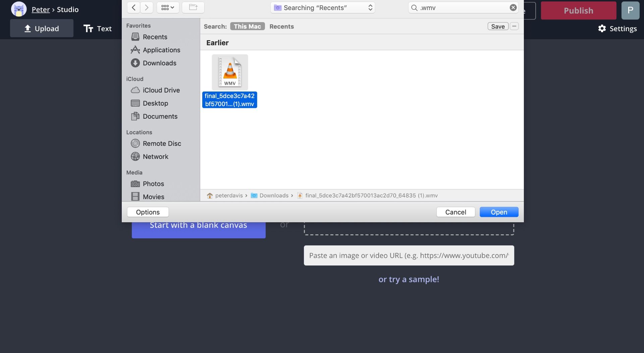Change the icon view mode dropdown
The width and height of the screenshot is (644, 353).
coord(168,7)
